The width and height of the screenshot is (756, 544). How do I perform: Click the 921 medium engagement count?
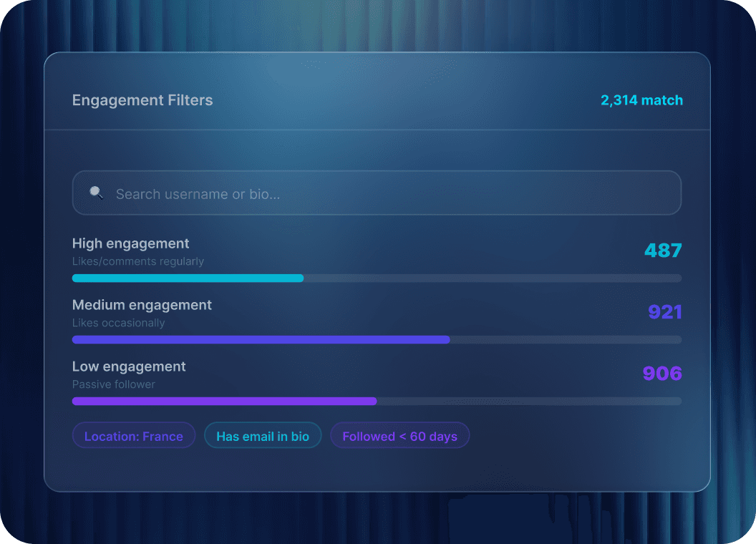coord(665,312)
